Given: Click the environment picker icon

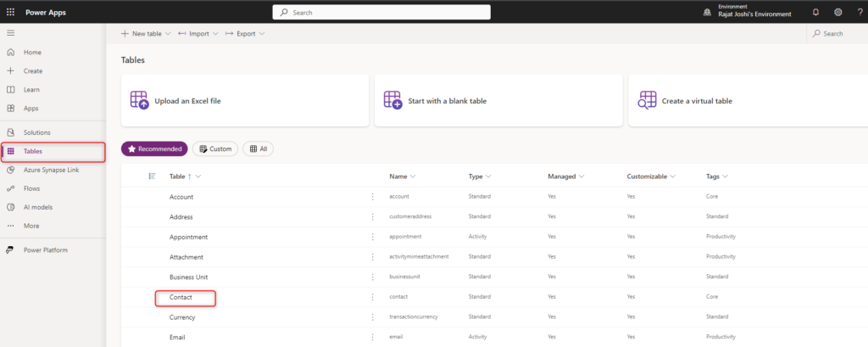Looking at the screenshot, I should coord(707,12).
